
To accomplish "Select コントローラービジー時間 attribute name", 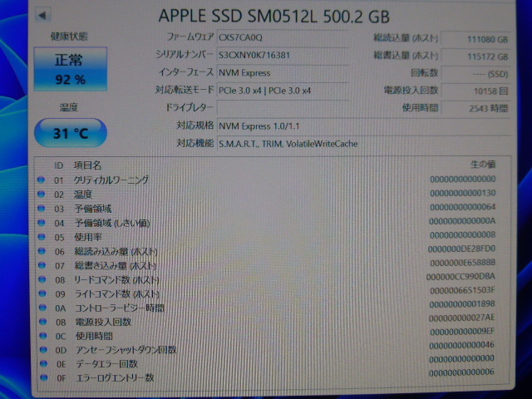I will [120, 308].
